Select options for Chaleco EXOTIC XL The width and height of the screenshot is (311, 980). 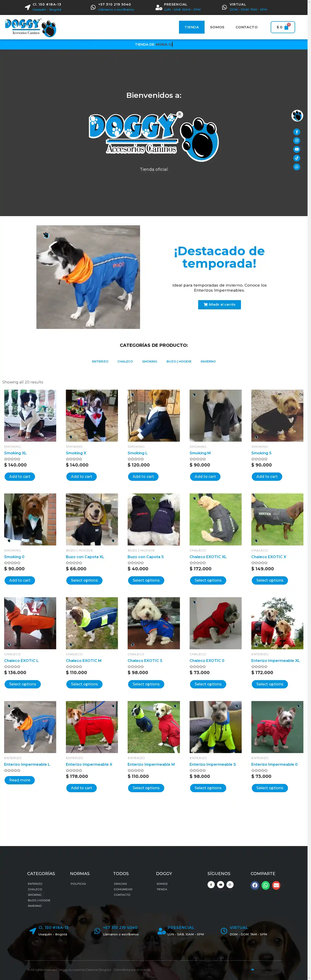208,580
